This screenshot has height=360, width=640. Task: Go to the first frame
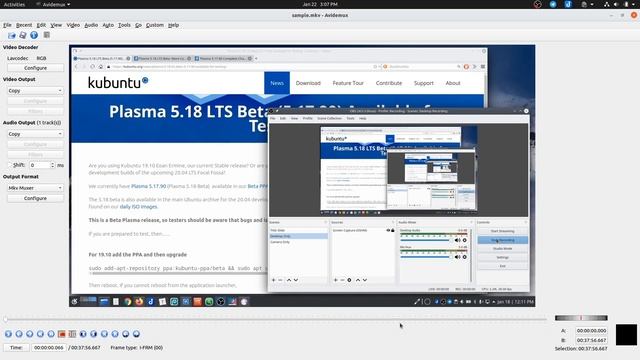(x=104, y=334)
